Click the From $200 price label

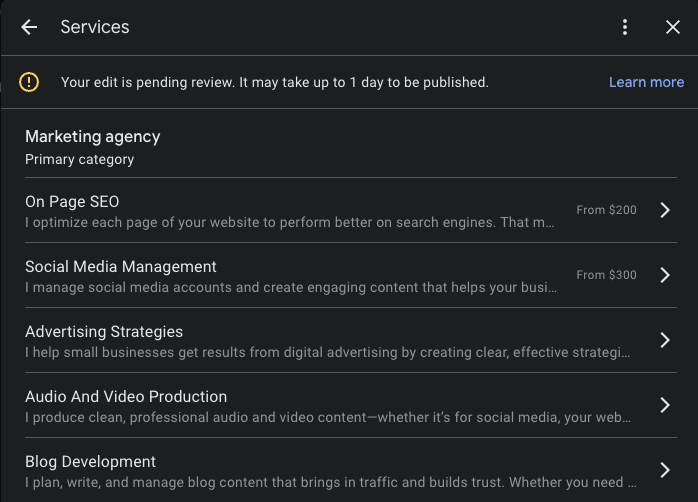click(606, 210)
